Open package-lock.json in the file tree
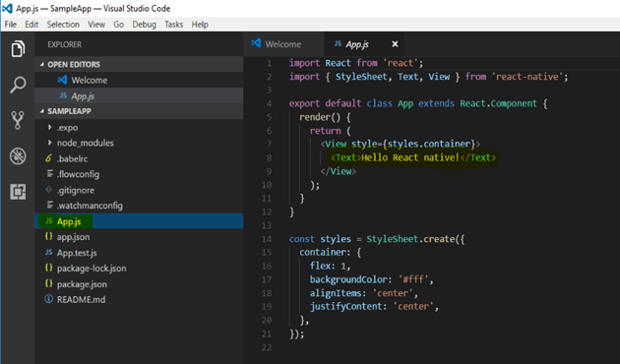The image size is (620, 364). pos(139,268)
